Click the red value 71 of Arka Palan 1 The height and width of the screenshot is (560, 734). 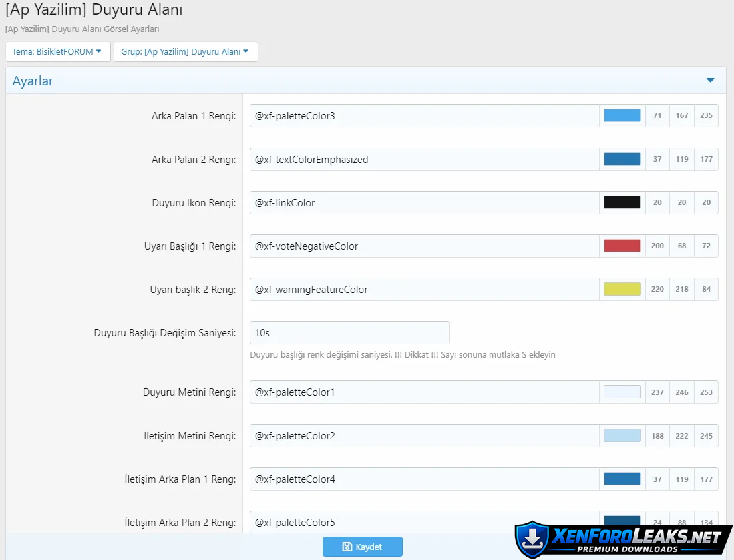(657, 115)
